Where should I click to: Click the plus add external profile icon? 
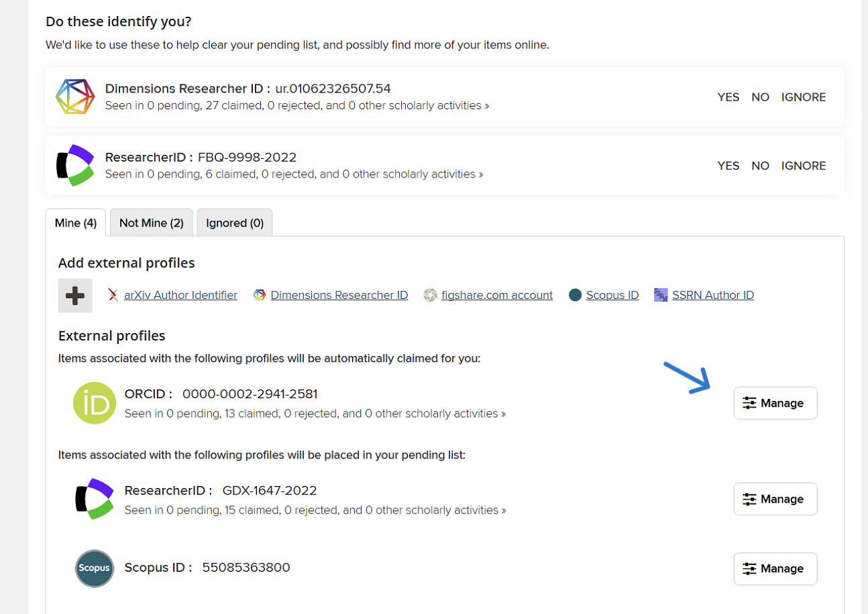point(75,295)
